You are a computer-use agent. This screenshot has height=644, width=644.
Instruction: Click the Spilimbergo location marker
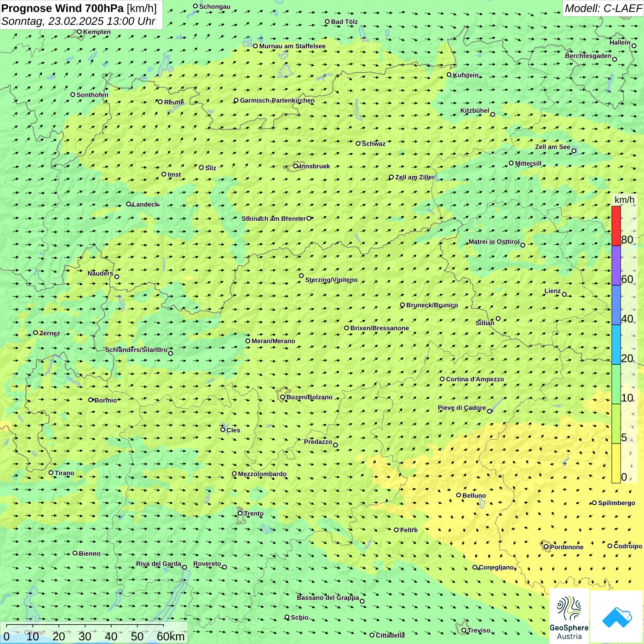pos(594,503)
